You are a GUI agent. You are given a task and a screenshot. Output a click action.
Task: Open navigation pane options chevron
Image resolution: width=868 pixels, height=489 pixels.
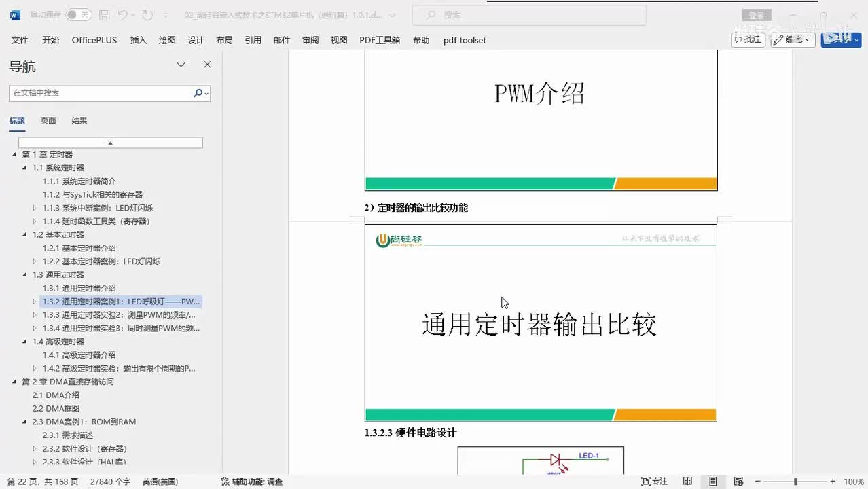click(x=181, y=65)
